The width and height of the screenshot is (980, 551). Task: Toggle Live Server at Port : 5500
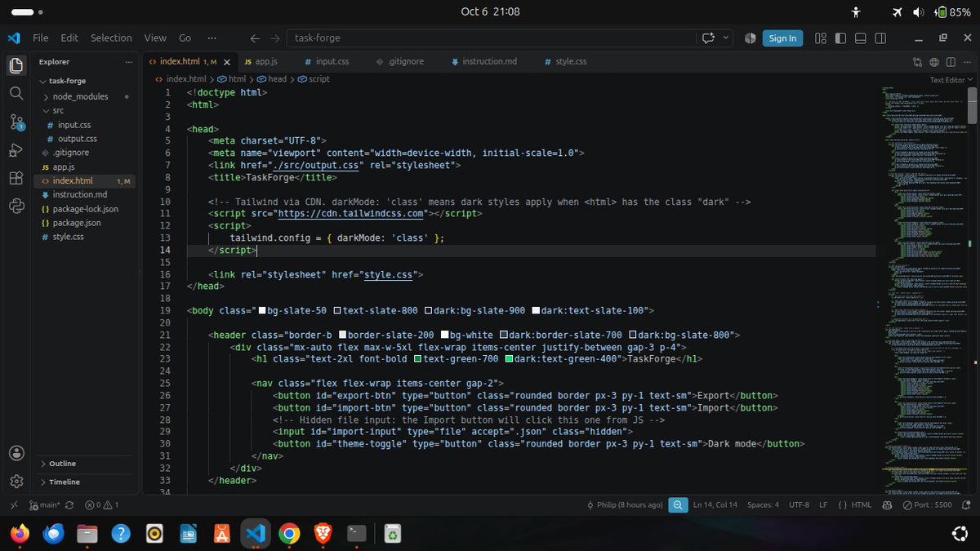927,504
